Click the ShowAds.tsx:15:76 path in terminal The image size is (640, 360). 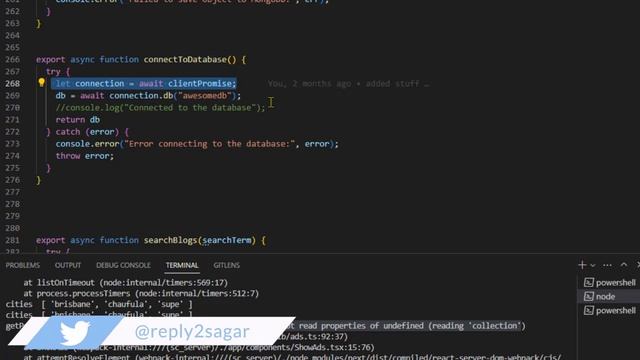332,347
